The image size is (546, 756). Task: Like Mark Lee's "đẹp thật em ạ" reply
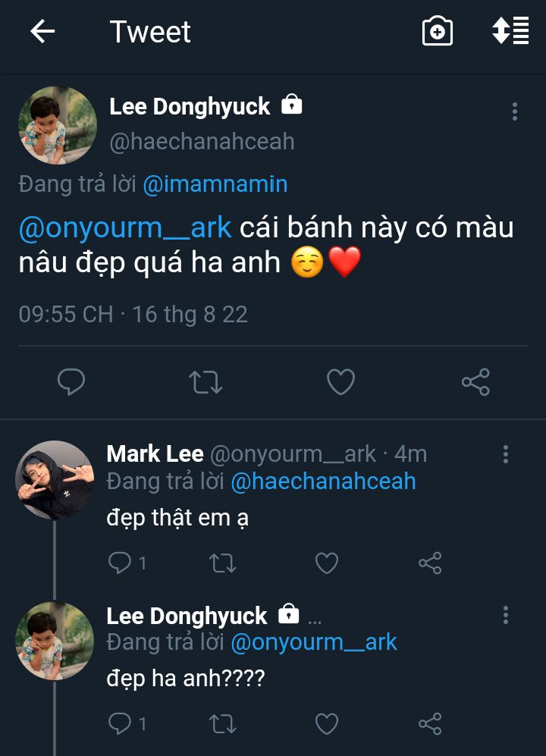(327, 563)
